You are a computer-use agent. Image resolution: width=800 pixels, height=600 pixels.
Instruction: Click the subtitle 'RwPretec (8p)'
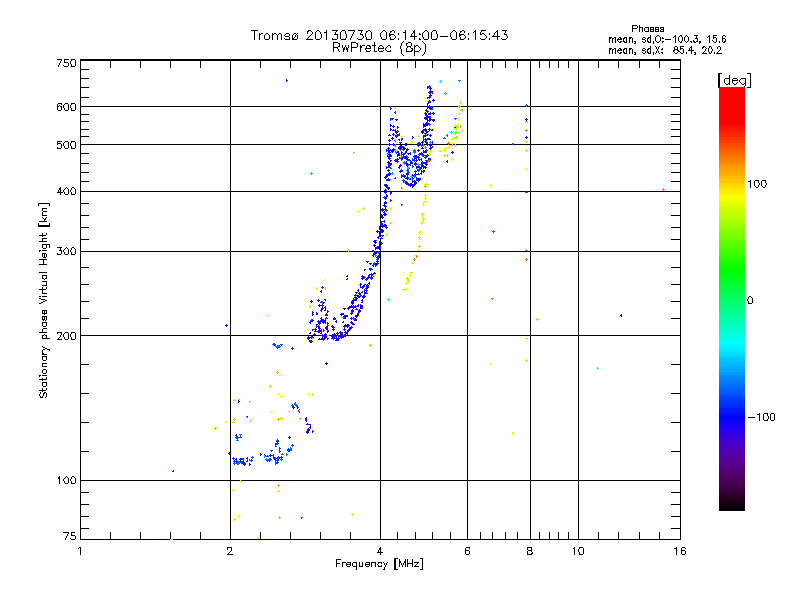pyautogui.click(x=379, y=48)
